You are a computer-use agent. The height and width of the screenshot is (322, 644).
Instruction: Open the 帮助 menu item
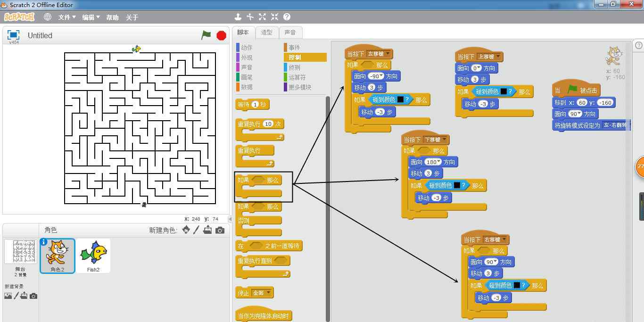click(x=112, y=17)
